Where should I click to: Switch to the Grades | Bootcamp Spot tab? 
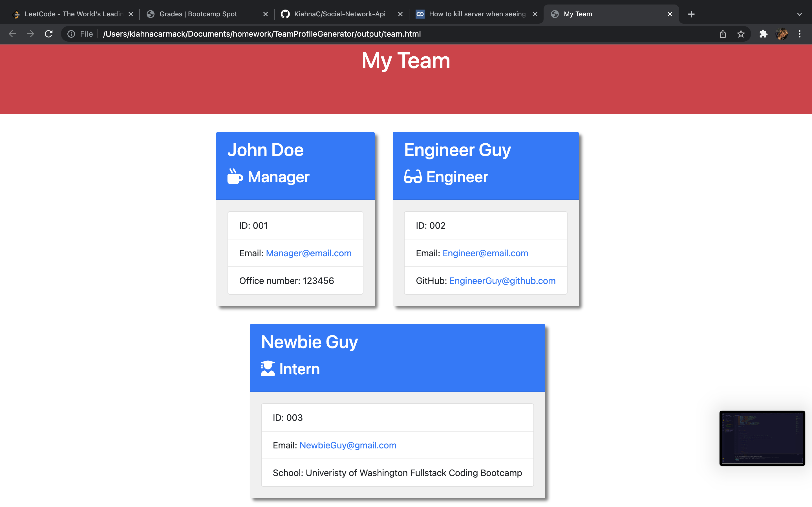click(198, 14)
